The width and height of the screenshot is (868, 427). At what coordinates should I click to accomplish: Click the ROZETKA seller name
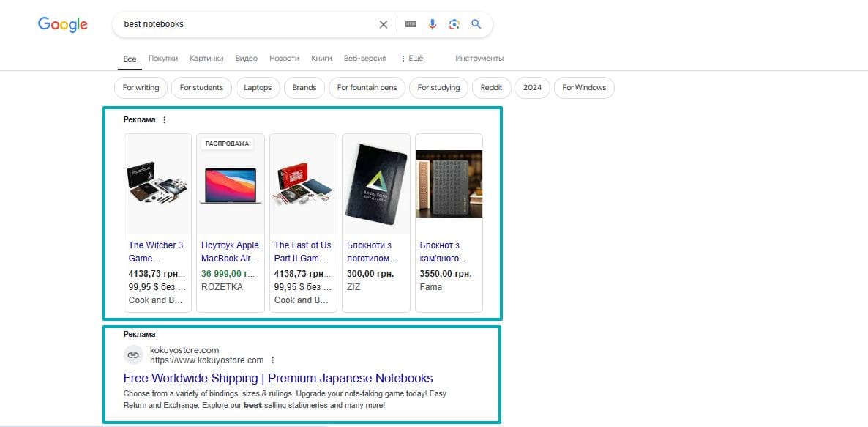click(x=222, y=287)
